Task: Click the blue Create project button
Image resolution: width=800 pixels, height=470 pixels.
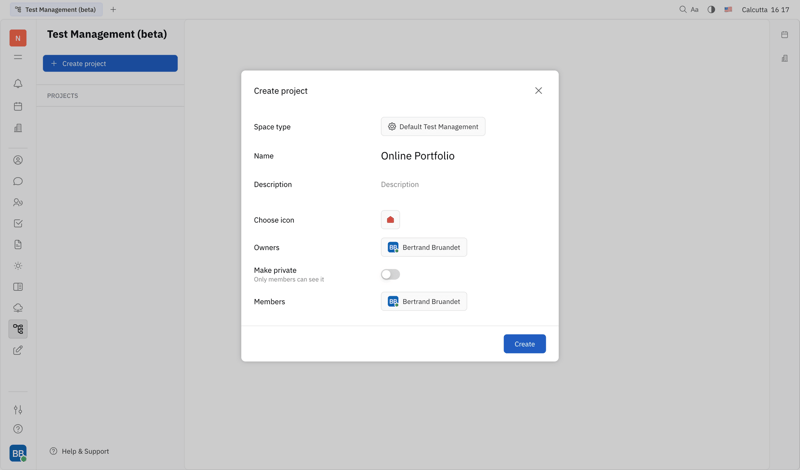Action: (110, 63)
